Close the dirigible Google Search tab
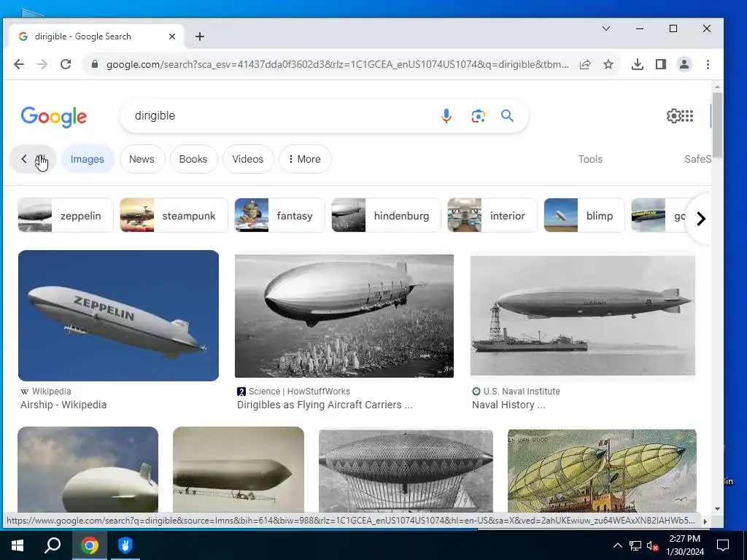The image size is (747, 560). (172, 36)
